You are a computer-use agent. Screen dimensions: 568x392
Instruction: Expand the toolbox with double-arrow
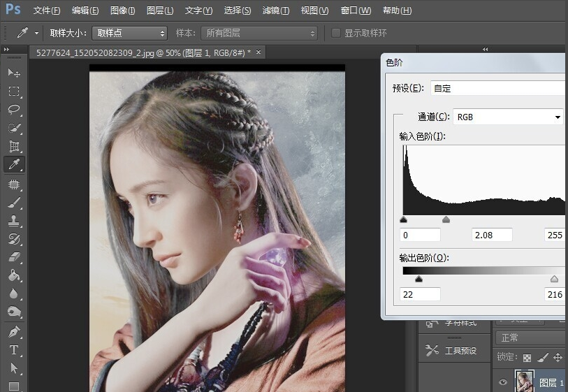coord(6,50)
